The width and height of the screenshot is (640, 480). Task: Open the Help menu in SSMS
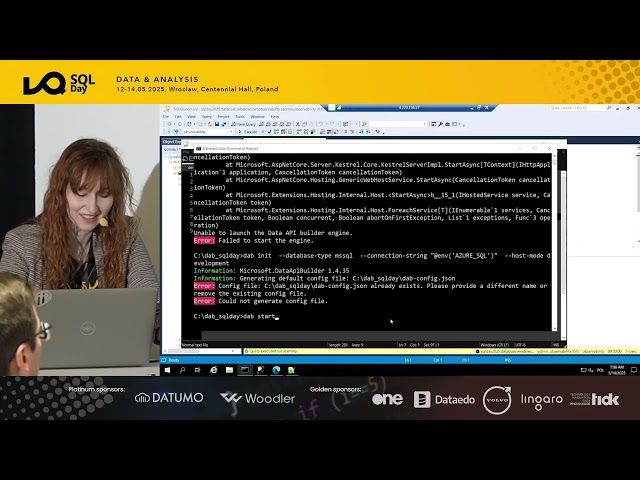click(275, 117)
